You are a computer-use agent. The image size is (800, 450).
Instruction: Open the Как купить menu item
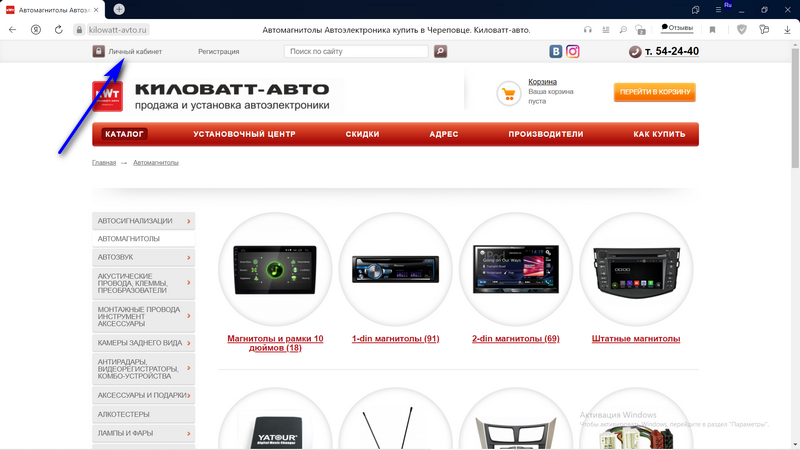pos(659,134)
